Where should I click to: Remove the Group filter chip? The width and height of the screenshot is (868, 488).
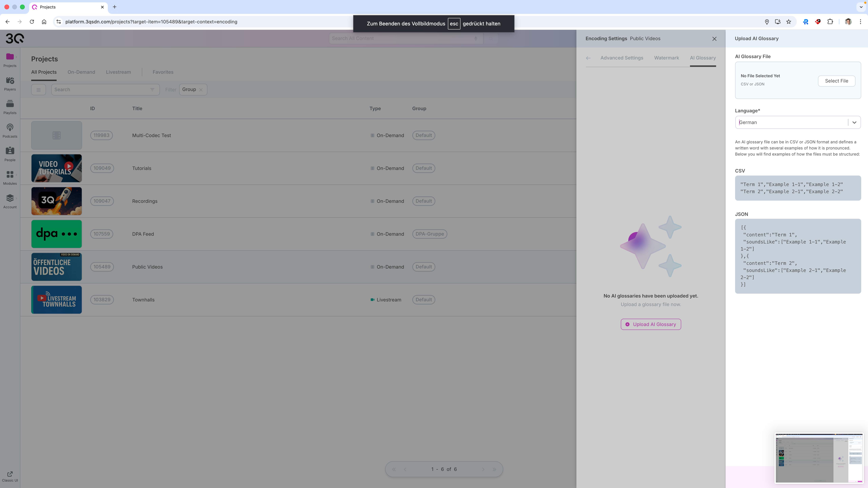point(201,90)
